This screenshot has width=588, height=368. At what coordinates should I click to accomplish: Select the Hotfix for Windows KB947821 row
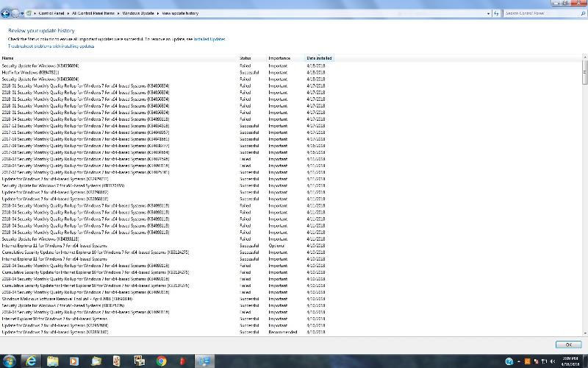[163, 72]
